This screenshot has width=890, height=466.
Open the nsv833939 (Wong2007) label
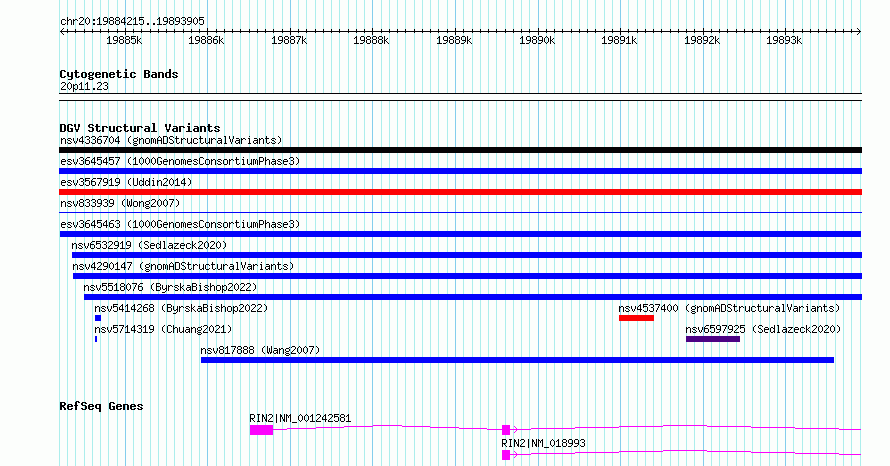pos(120,203)
